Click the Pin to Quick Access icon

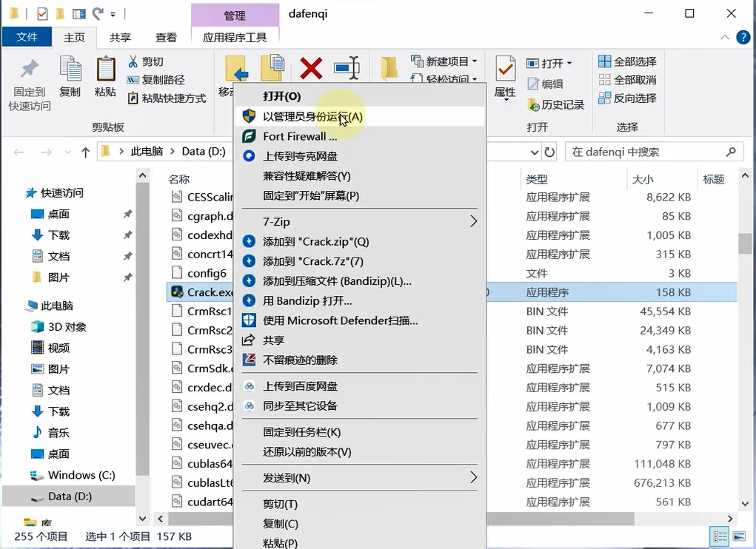(x=30, y=68)
